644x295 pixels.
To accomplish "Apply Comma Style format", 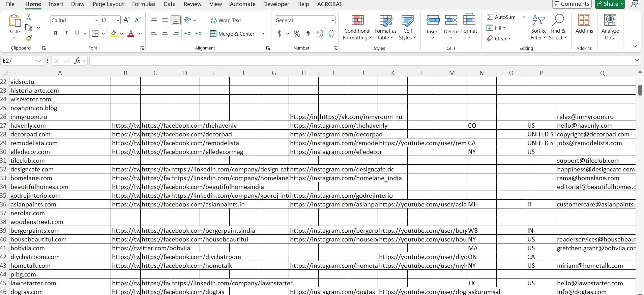I will point(308,34).
